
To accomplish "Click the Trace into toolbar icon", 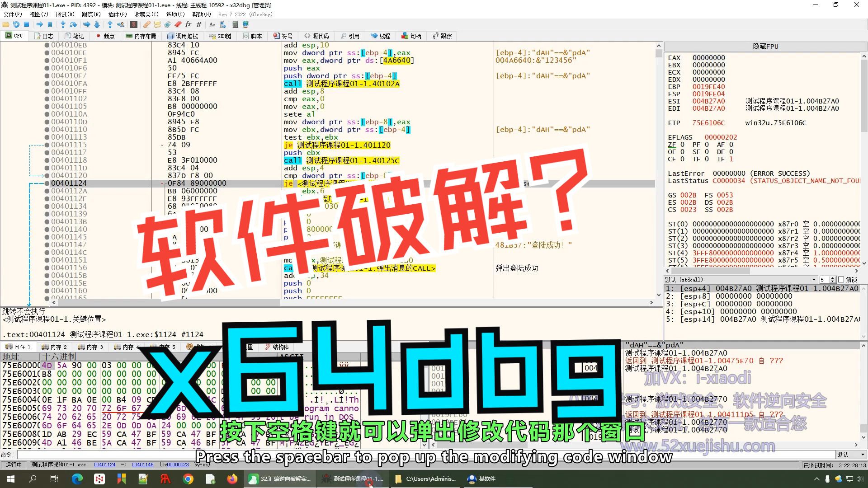I will pyautogui.click(x=86, y=24).
